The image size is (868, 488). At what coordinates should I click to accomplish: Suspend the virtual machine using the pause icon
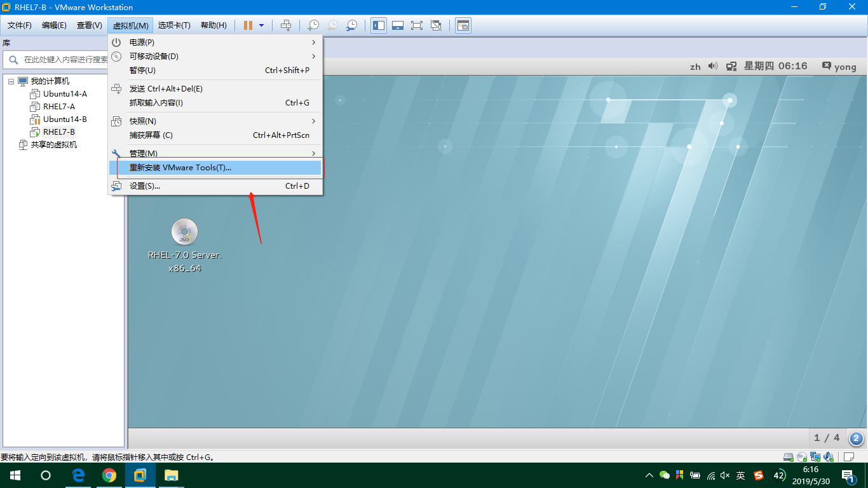click(247, 25)
